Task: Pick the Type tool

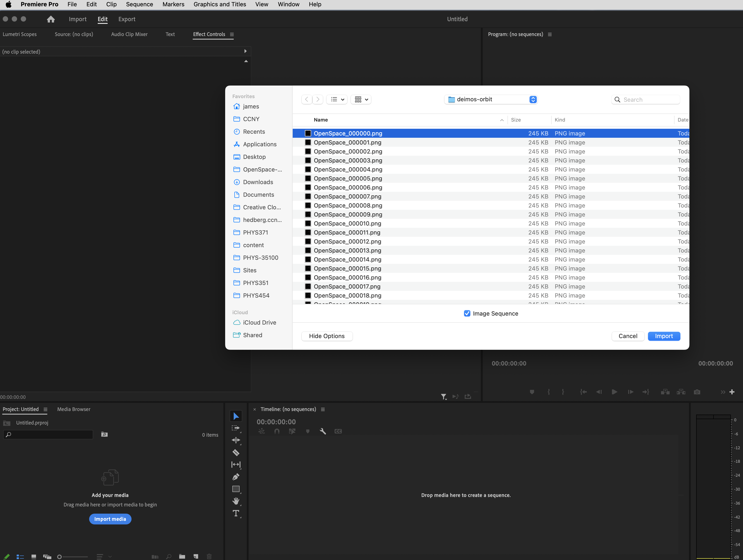Action: (x=236, y=513)
